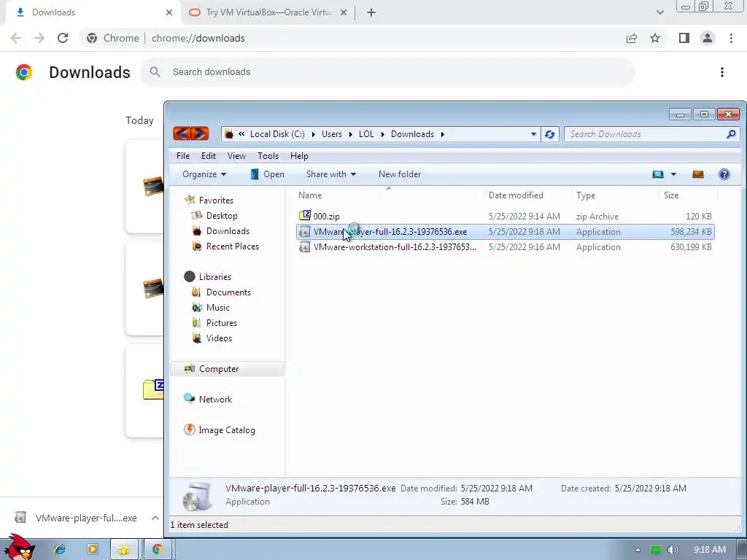Launch Internet Explorer from taskbar
The height and width of the screenshot is (560, 747).
coord(60,549)
